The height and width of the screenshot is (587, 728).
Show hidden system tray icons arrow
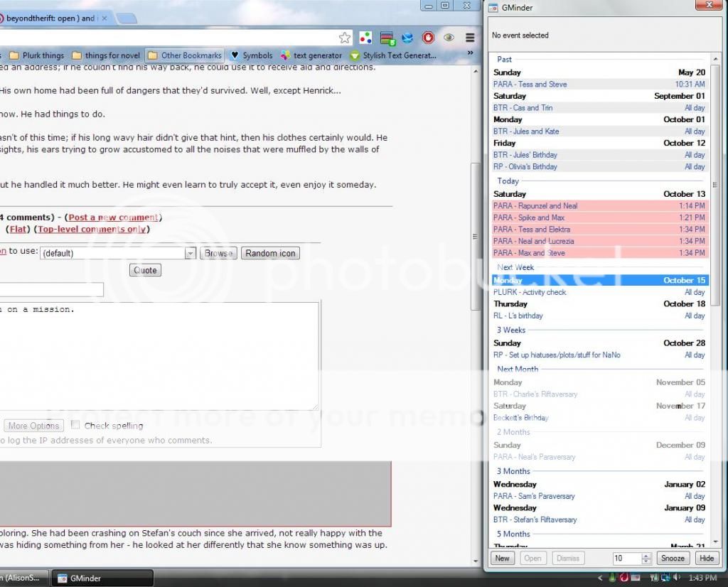[601, 578]
